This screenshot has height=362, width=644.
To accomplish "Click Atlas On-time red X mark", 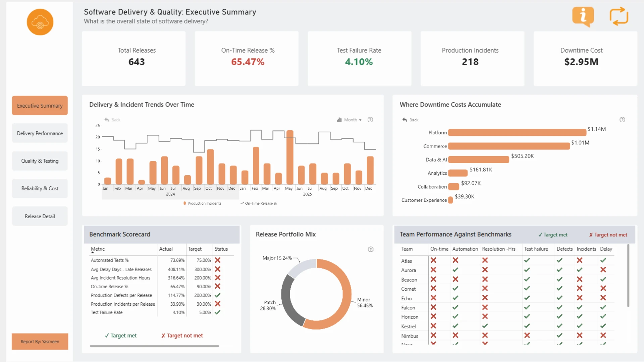I will 433,260.
